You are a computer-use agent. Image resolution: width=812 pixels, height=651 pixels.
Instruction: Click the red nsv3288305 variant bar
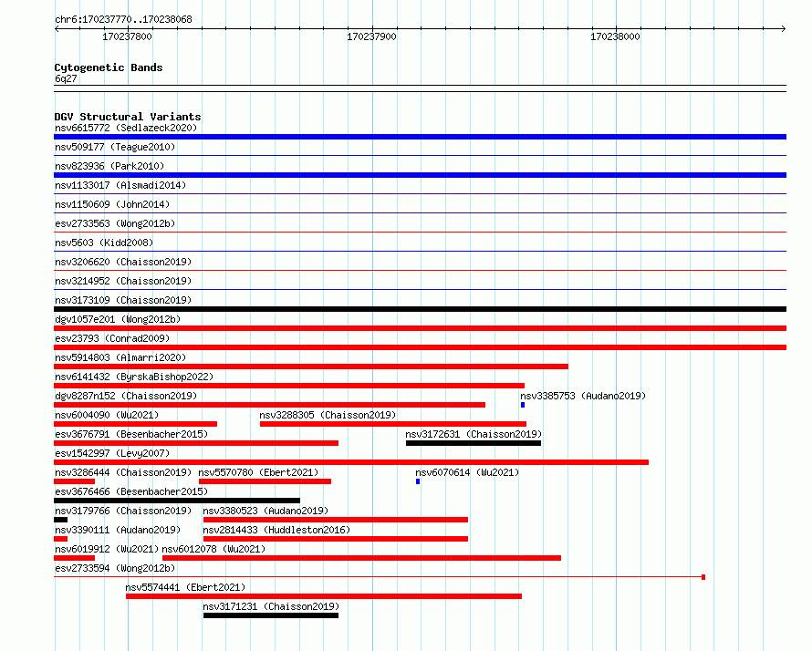[393, 424]
